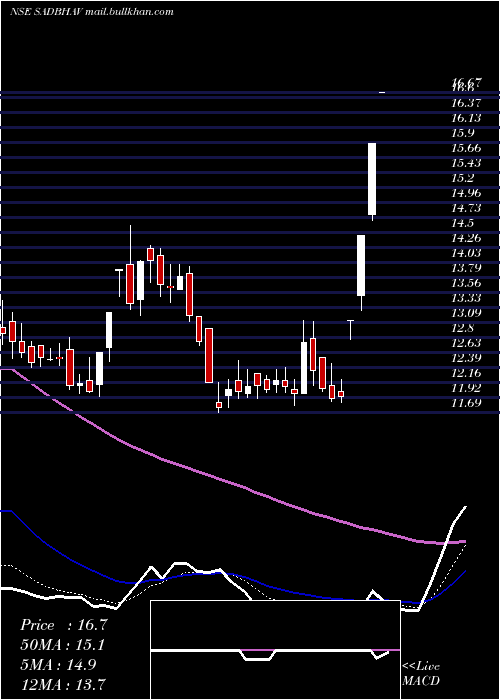Click inside the MACD inset panel

275,650
